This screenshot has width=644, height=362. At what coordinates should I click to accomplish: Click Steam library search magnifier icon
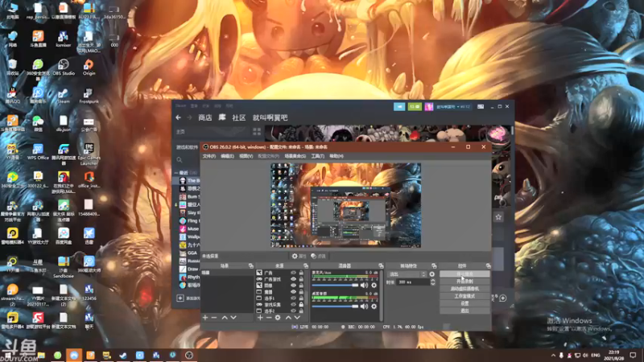point(180,159)
